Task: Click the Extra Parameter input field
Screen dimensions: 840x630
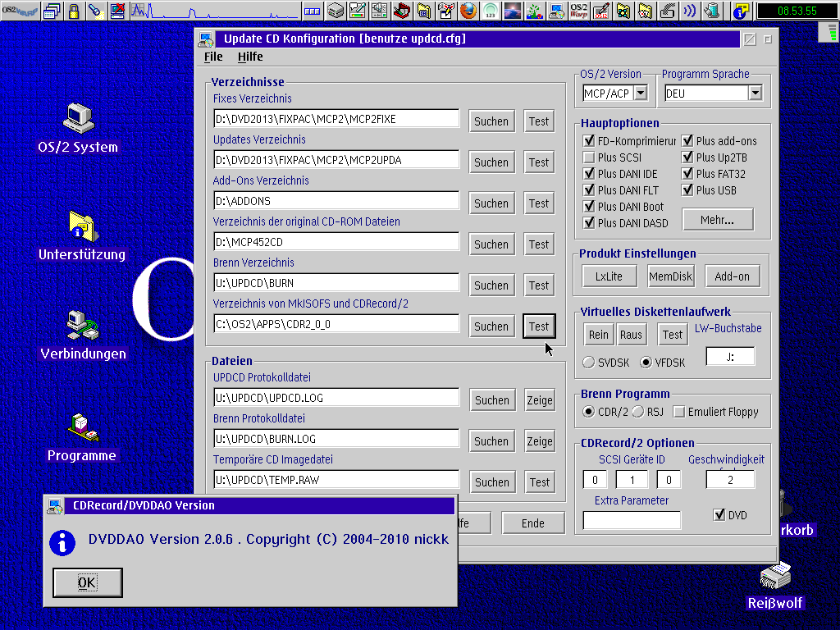Action: (632, 520)
